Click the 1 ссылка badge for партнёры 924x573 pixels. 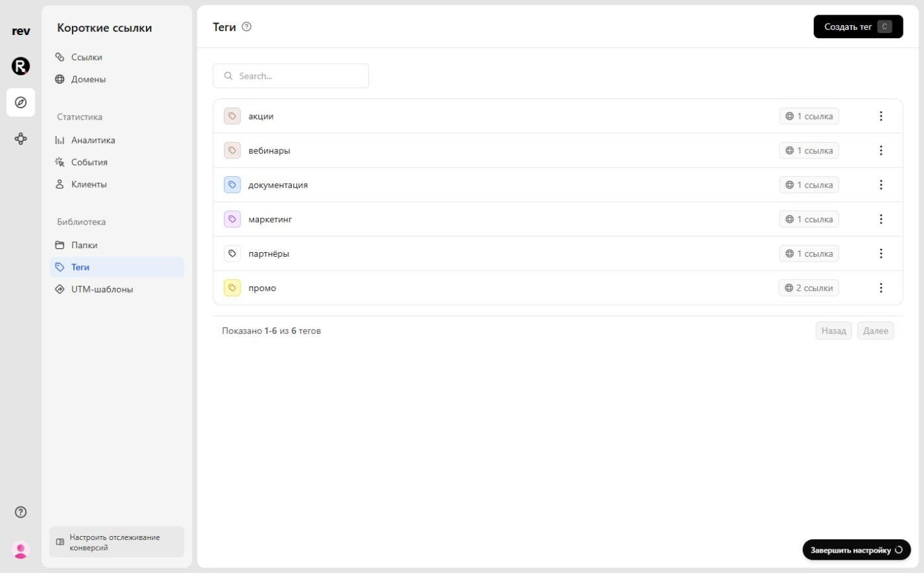click(809, 253)
